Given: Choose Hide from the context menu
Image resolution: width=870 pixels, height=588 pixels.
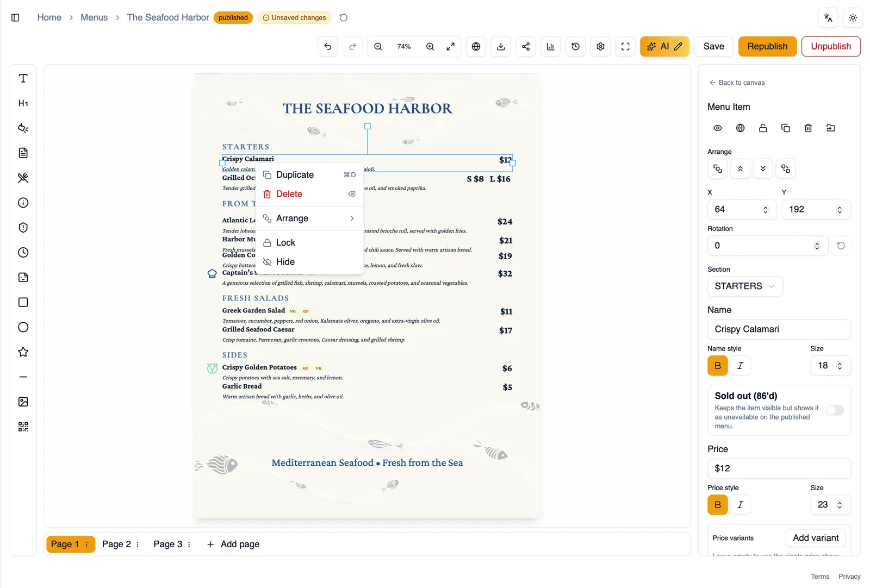Looking at the screenshot, I should [x=309, y=262].
